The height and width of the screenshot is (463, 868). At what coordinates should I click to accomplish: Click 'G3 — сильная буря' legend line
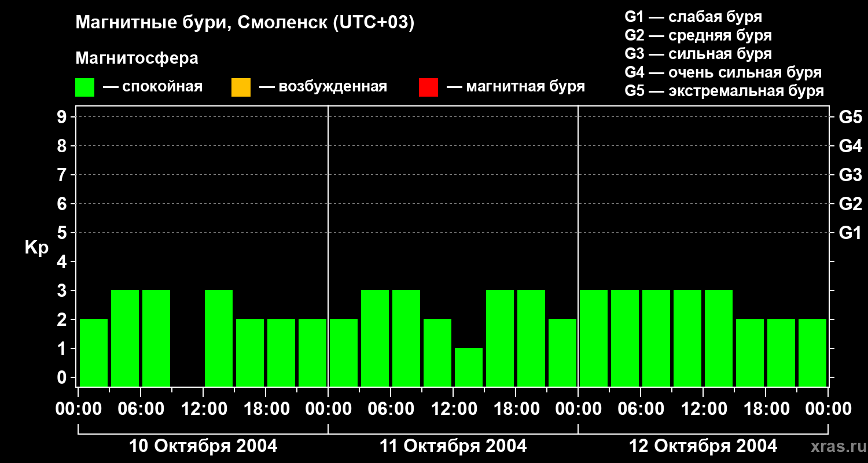point(698,54)
